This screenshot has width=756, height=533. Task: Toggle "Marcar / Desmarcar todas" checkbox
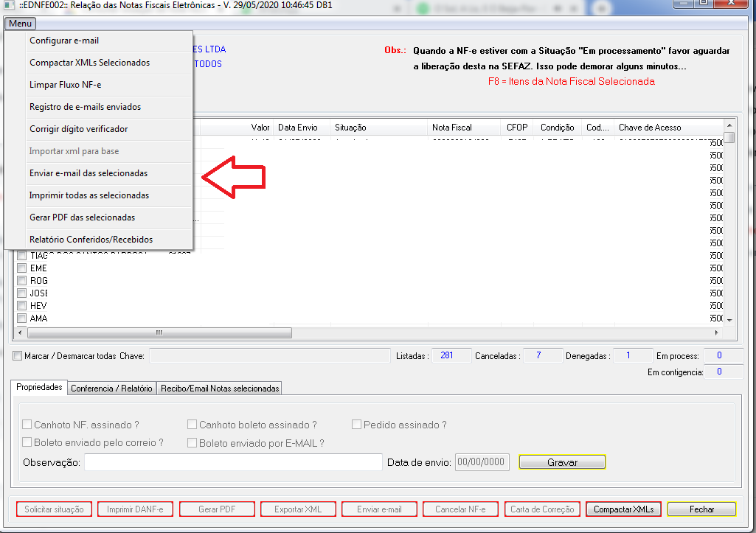18,356
